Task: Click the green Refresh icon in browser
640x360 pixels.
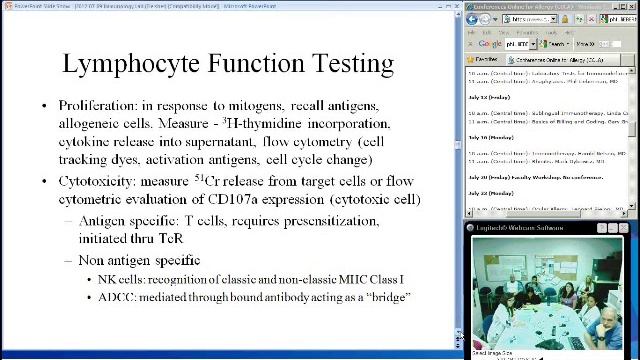Action: [579, 19]
